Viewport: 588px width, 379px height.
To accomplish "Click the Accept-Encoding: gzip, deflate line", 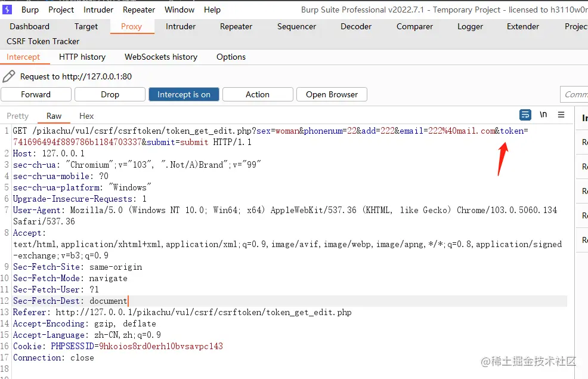I will tap(84, 323).
